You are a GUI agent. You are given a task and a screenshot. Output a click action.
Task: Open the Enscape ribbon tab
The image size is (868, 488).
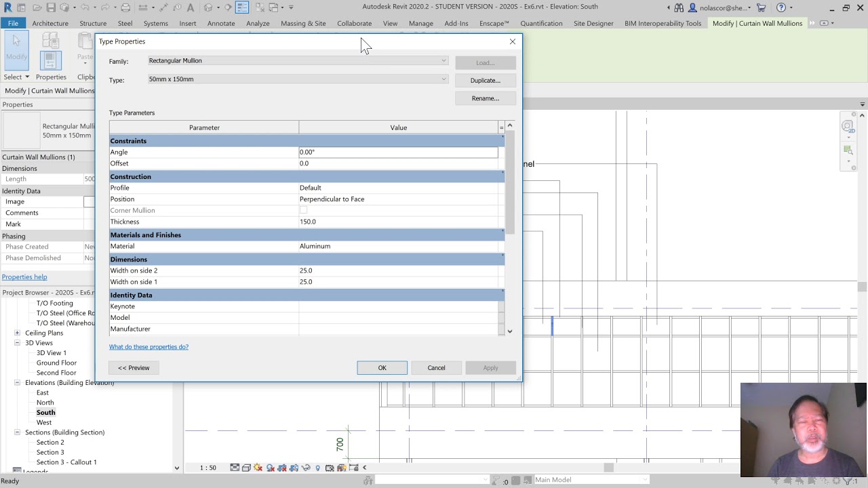coord(494,23)
